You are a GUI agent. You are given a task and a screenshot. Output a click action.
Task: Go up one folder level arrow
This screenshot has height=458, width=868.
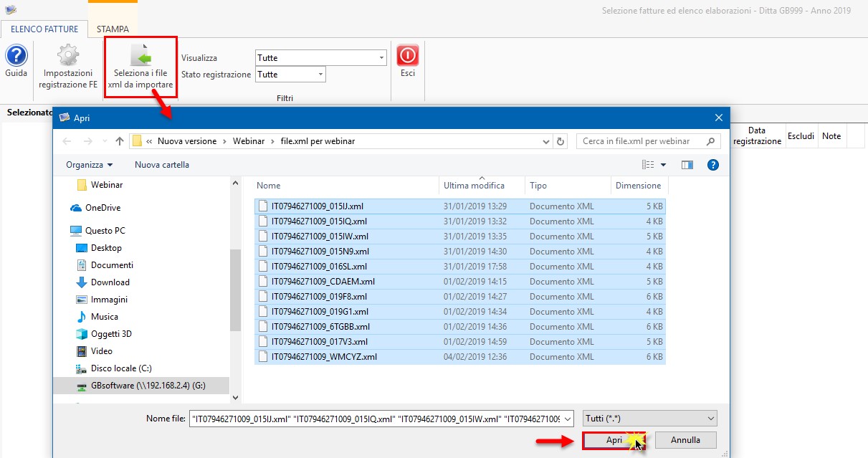120,141
